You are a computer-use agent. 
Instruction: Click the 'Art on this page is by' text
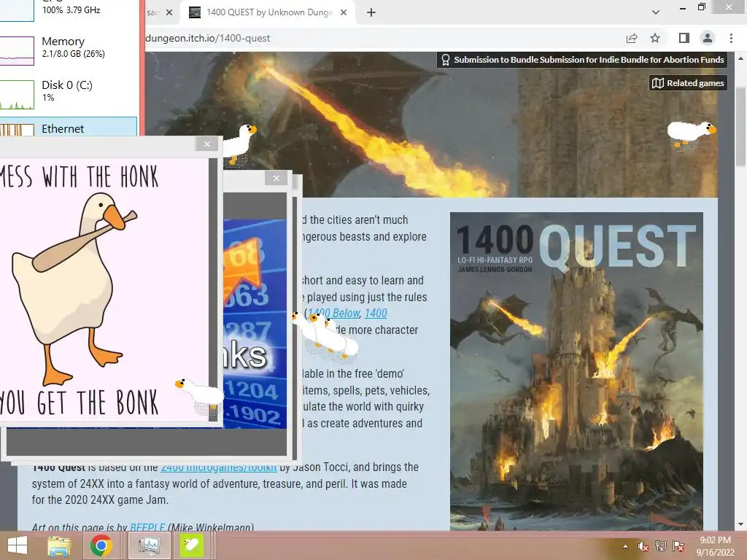[80, 527]
